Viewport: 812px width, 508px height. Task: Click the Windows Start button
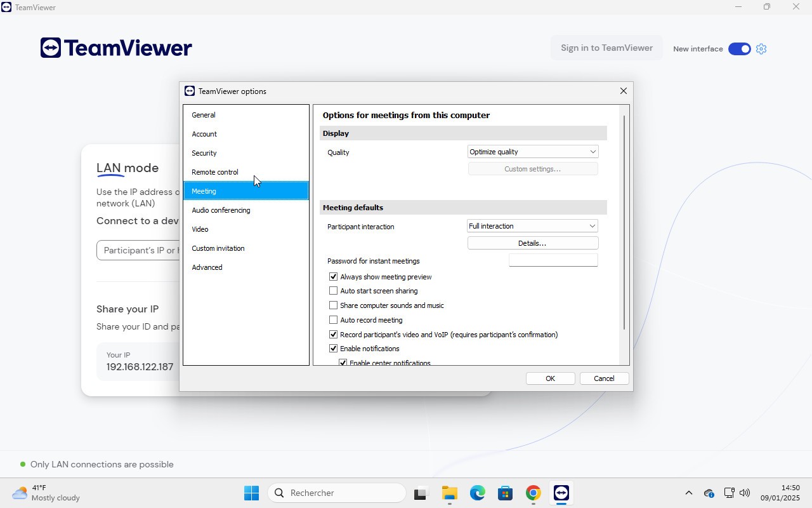tap(251, 493)
